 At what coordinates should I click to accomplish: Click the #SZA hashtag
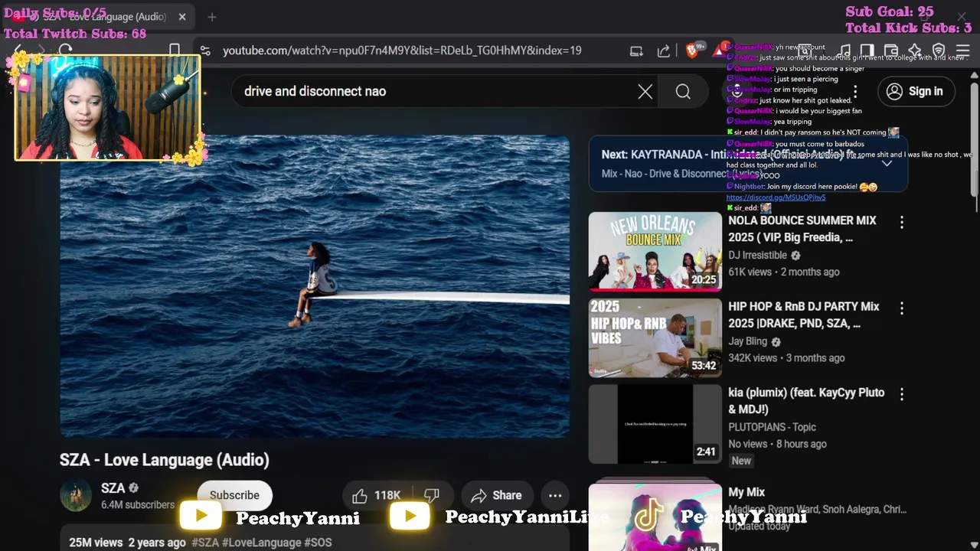coord(205,543)
